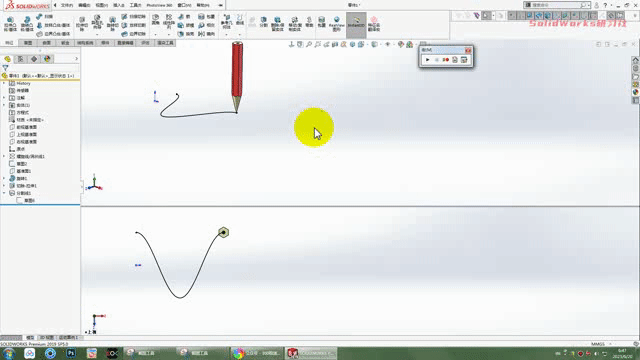Choose the Extruded Cut tool
Image resolution: width=640 pixels, height=360 pixels.
pos(82,24)
